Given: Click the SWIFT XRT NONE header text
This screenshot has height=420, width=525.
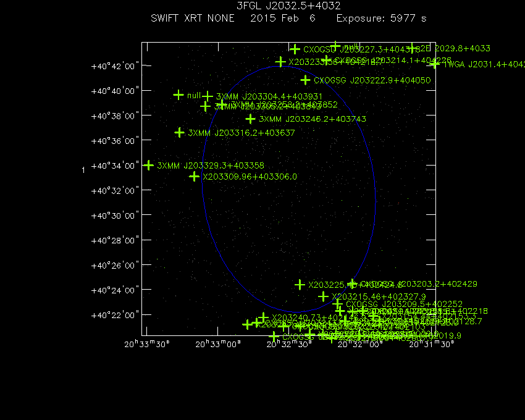Looking at the screenshot, I should point(193,18).
